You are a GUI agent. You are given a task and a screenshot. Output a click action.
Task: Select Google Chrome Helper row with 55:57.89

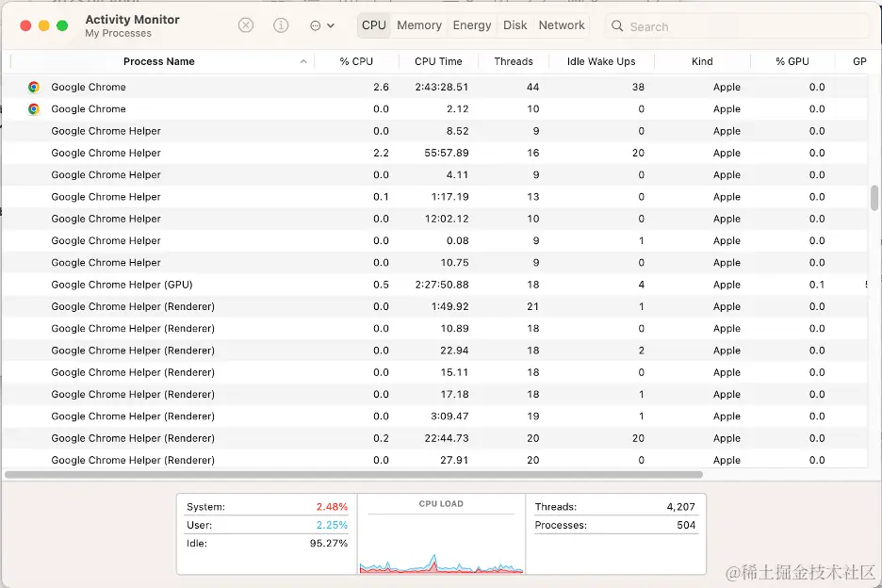point(434,153)
